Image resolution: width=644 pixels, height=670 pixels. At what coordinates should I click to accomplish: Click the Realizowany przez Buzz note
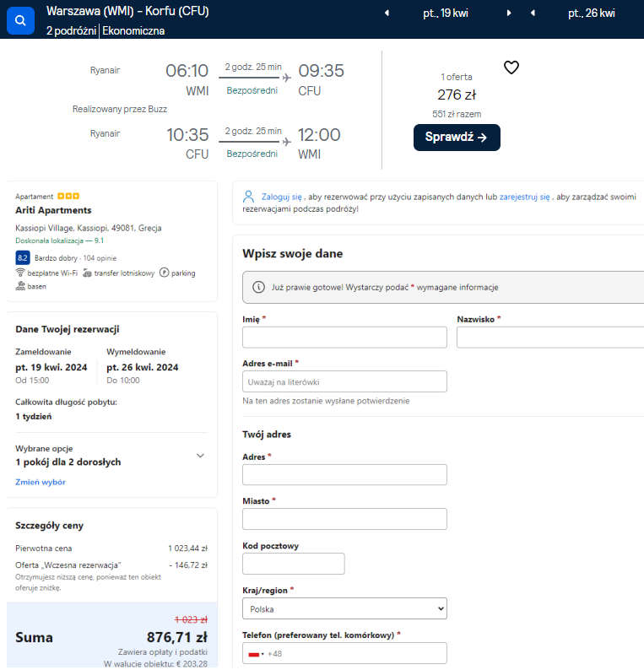point(120,109)
